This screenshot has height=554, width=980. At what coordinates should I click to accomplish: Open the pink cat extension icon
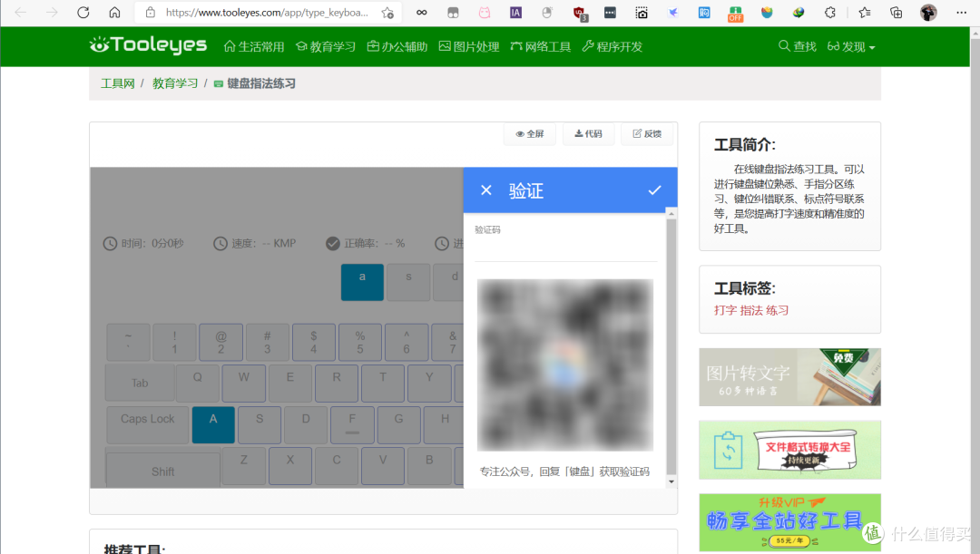(485, 13)
